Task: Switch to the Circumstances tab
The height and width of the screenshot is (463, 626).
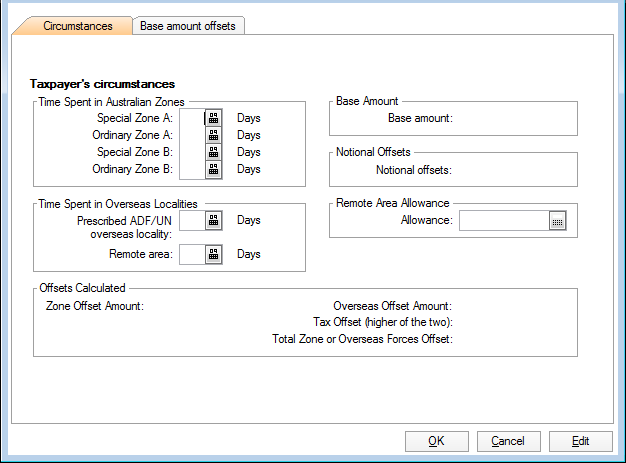Action: coord(77,25)
